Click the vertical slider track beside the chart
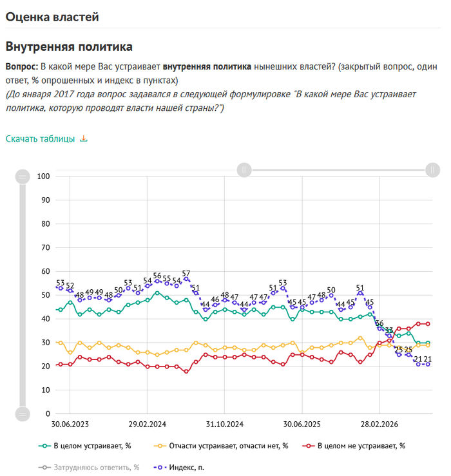 point(23,296)
